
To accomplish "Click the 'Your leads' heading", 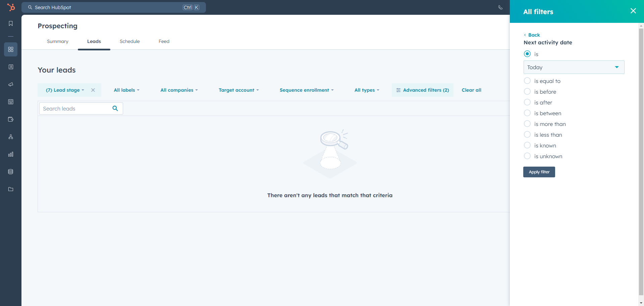I will click(57, 70).
